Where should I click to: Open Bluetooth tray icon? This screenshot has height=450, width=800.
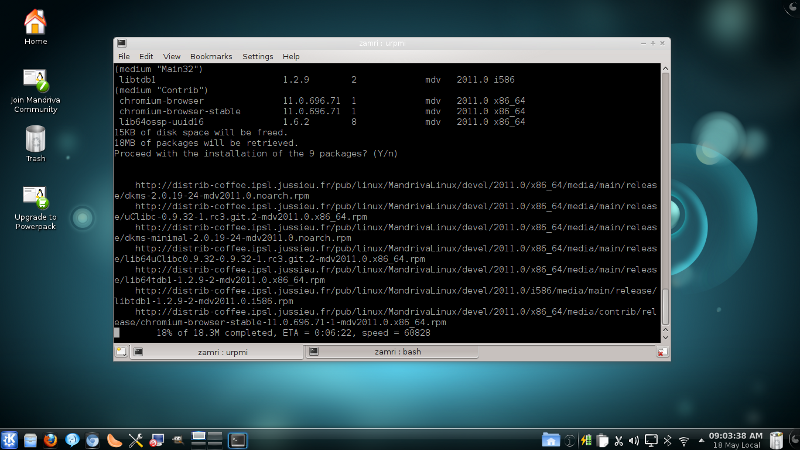click(667, 440)
